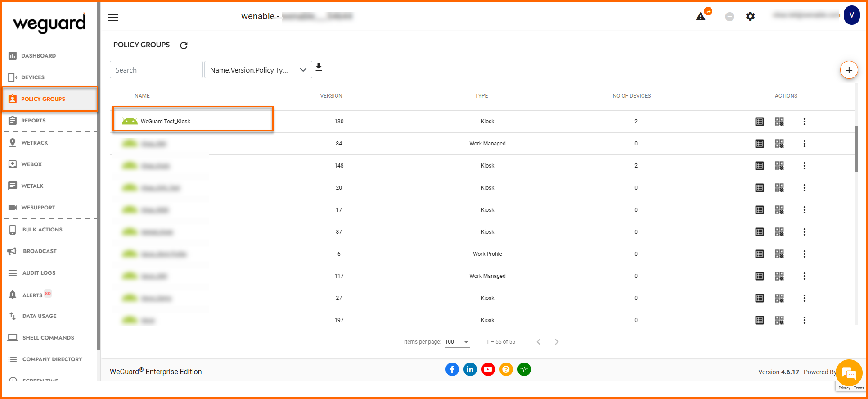The width and height of the screenshot is (868, 399).
Task: Open more actions for version 17 row
Action: [805, 210]
